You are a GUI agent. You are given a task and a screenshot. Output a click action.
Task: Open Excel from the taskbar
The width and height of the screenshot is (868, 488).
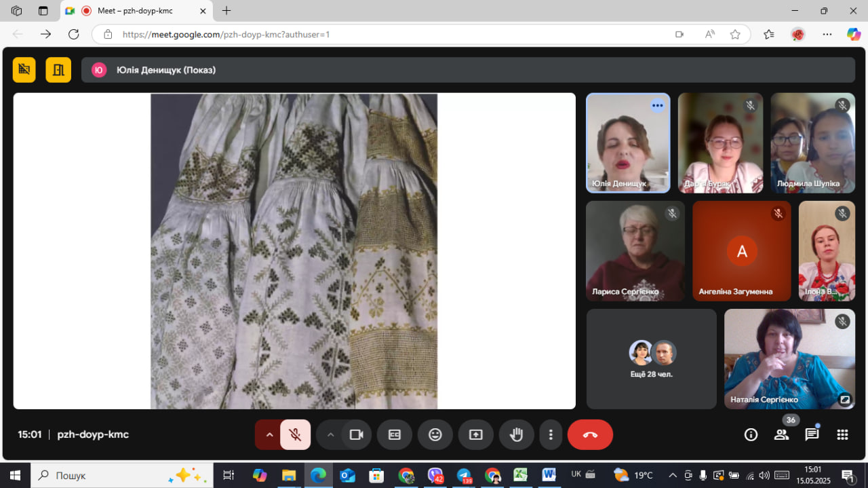pos(520,475)
